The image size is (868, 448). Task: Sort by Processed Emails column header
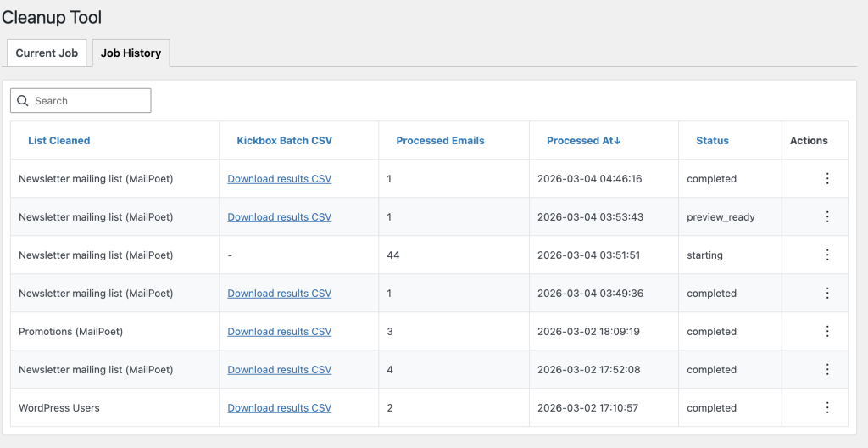(440, 141)
